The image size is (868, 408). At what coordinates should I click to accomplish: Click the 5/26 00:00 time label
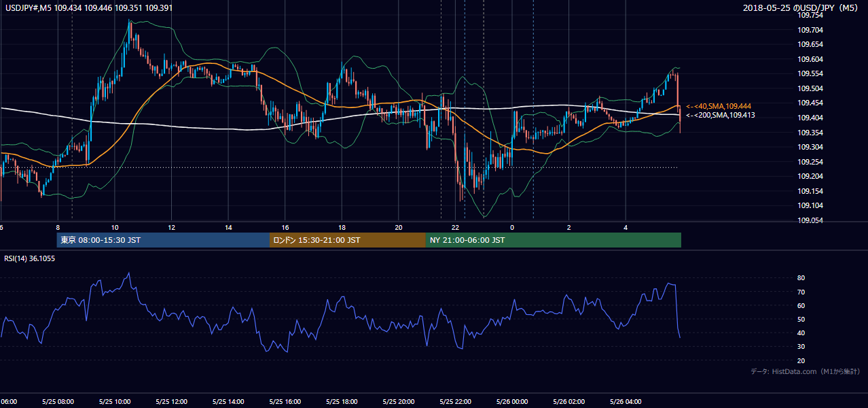tap(512, 402)
